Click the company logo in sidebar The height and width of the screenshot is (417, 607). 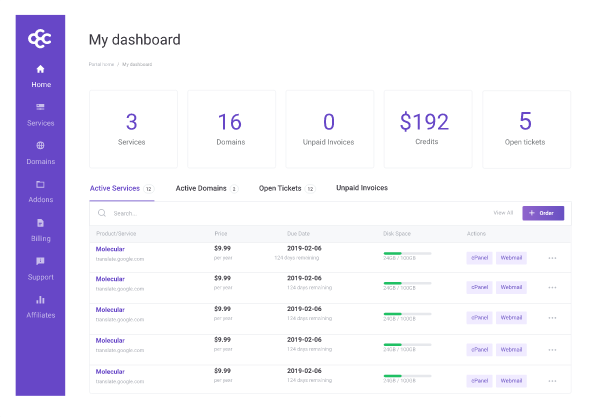(x=40, y=36)
